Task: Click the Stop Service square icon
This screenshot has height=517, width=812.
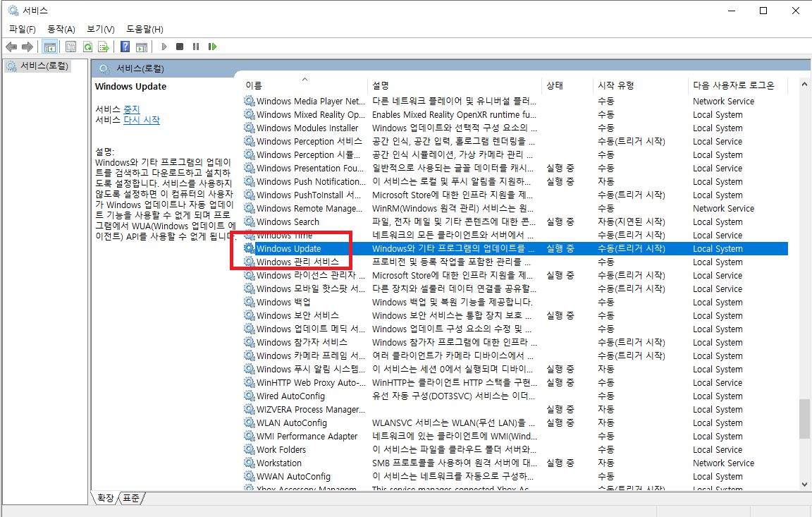Action: (180, 47)
